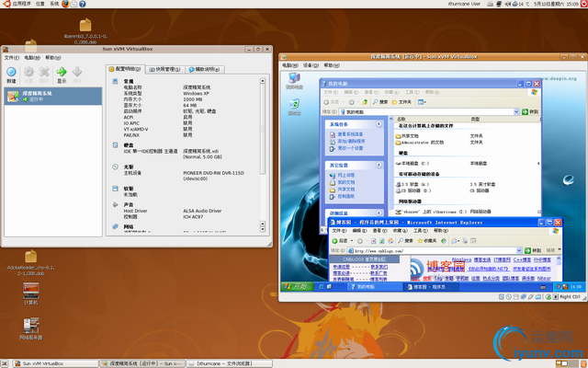Viewport: 588px width, 368px height.
Task: Open the 应用程序 menu in GNOME top panel
Action: (17, 4)
